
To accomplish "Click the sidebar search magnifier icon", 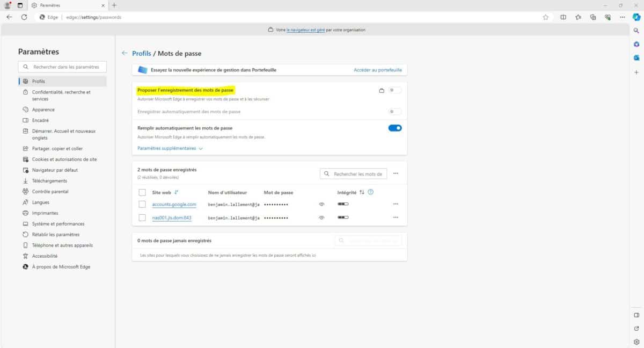I will pos(636,31).
